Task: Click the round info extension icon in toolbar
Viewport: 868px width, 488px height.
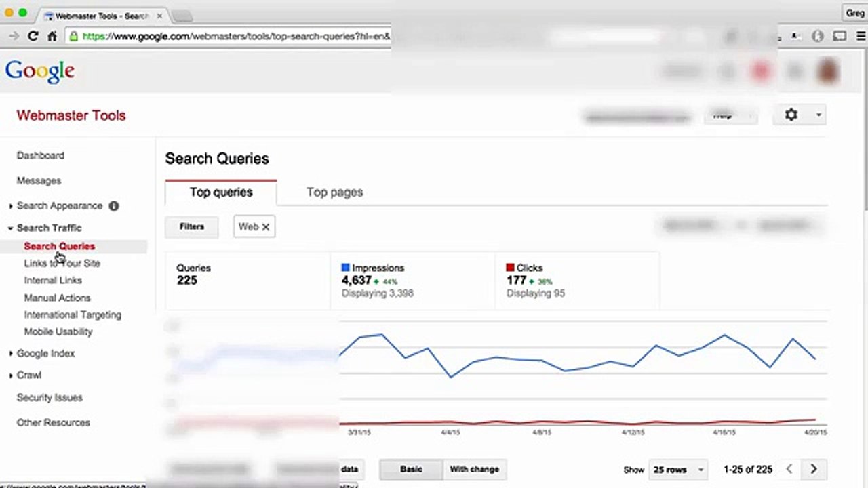Action: [x=818, y=37]
